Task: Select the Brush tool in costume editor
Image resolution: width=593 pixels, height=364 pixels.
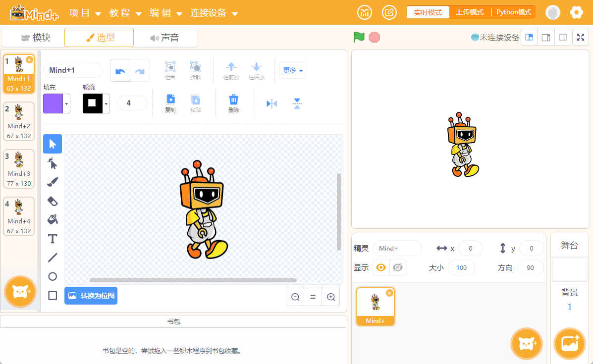Action: point(53,182)
